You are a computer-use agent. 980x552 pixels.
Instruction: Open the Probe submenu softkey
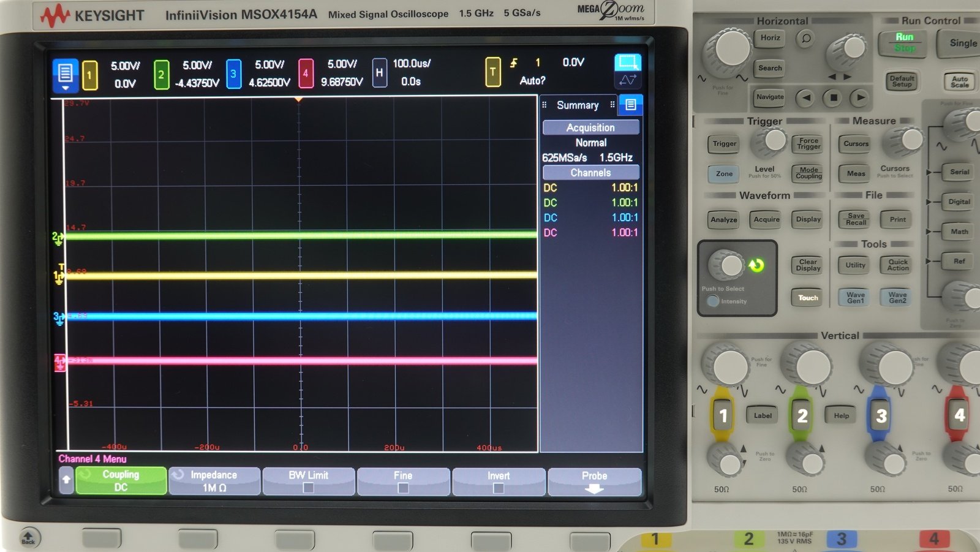click(x=594, y=481)
